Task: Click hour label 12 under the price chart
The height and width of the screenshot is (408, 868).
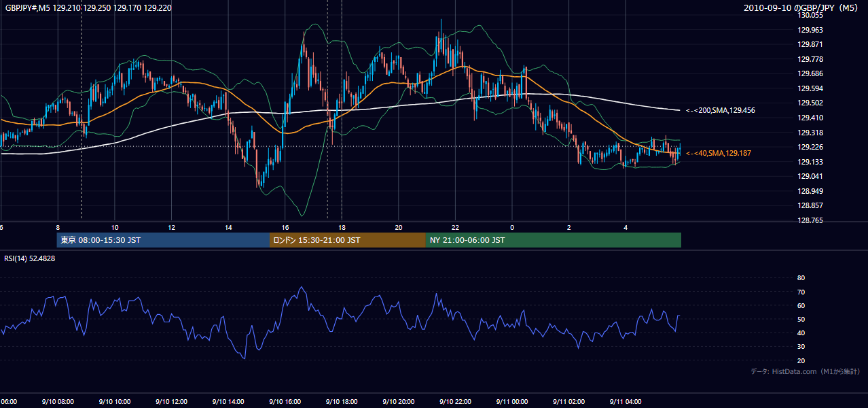Action: (x=172, y=228)
